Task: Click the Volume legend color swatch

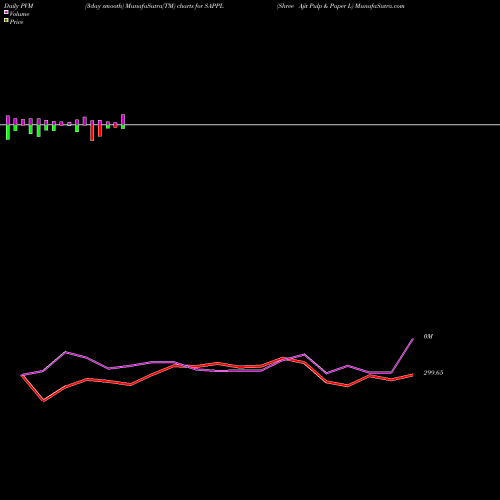Action: tap(6, 12)
